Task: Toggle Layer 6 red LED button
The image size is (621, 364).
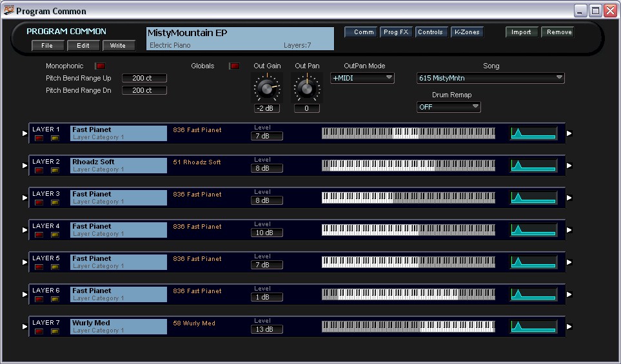Action: (x=39, y=299)
